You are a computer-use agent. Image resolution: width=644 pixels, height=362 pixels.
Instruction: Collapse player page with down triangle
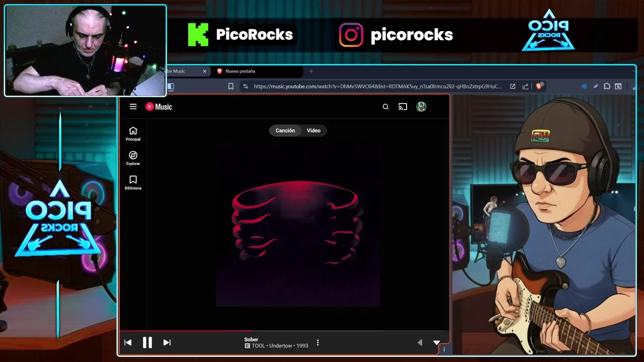pyautogui.click(x=436, y=342)
